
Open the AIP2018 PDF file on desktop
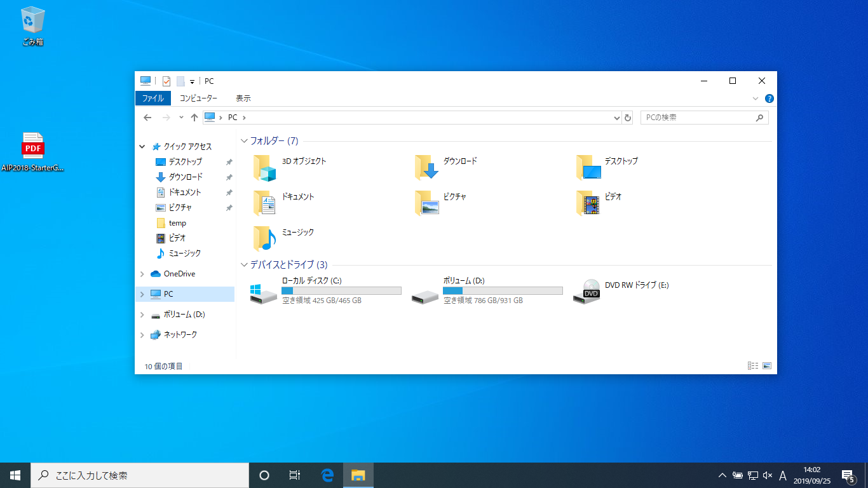pyautogui.click(x=33, y=146)
